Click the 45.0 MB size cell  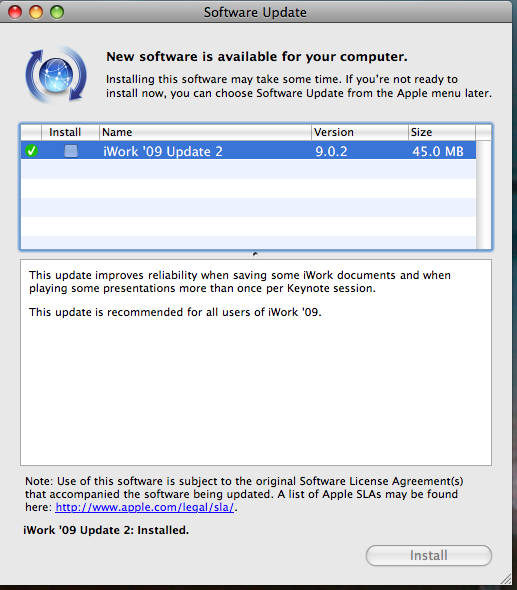[438, 151]
